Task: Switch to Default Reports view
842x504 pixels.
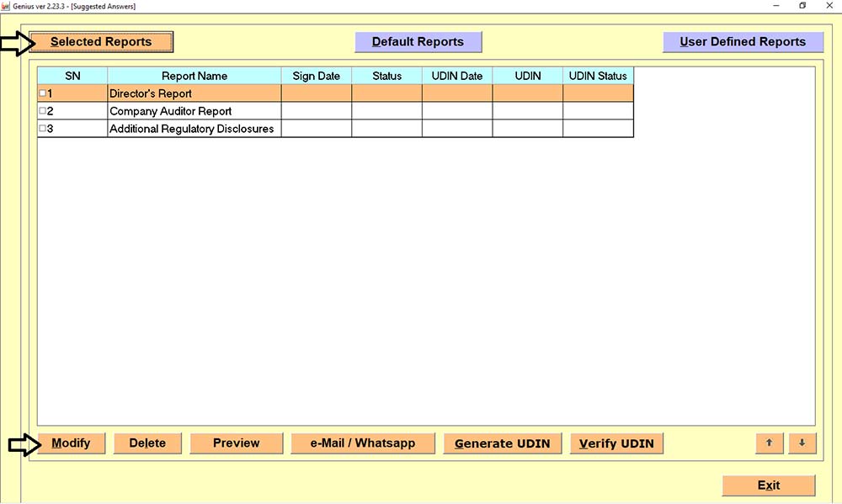Action: (418, 41)
